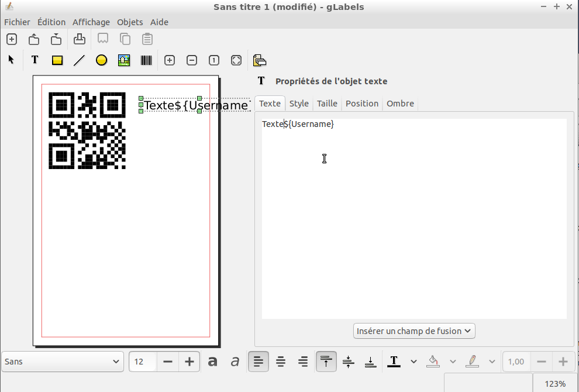Click the line width field showing 1,00
Viewport: 579px width, 392px height.
(x=516, y=362)
